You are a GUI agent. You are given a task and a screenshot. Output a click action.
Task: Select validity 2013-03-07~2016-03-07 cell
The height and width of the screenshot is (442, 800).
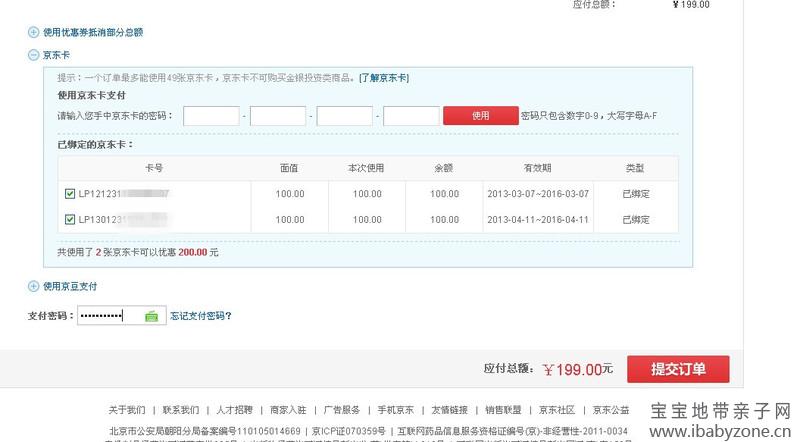pos(538,194)
